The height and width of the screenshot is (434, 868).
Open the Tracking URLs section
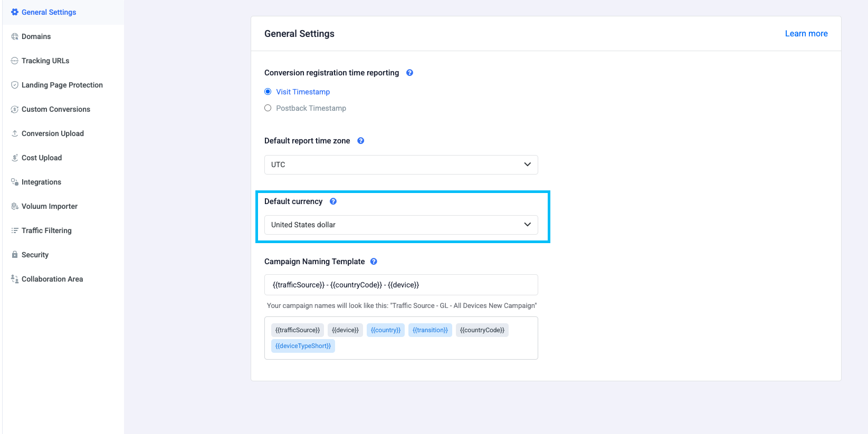click(63, 61)
